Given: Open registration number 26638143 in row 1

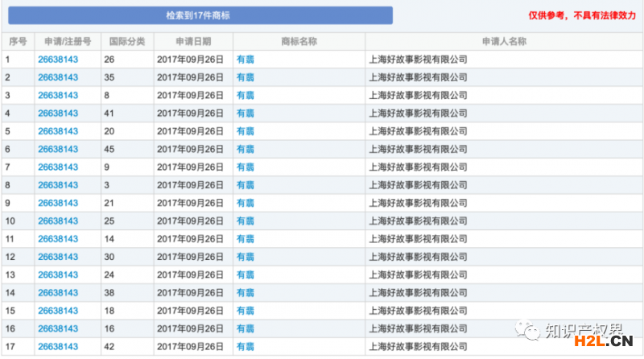Looking at the screenshot, I should click(x=58, y=60).
